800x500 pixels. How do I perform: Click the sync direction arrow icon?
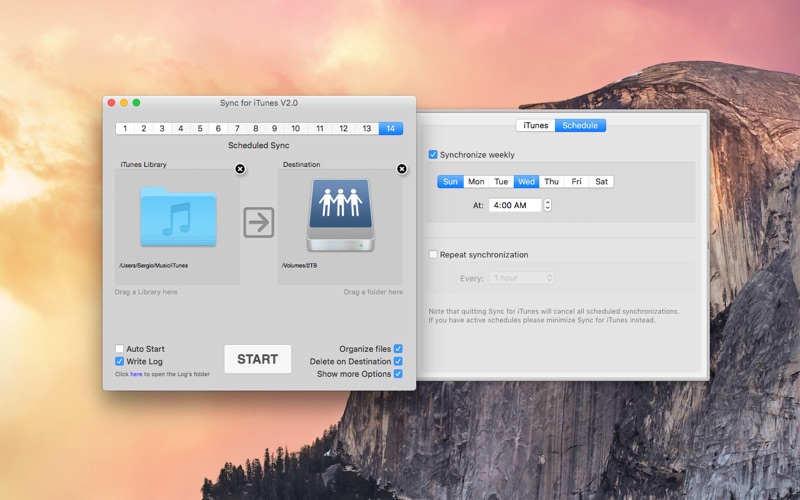(259, 222)
